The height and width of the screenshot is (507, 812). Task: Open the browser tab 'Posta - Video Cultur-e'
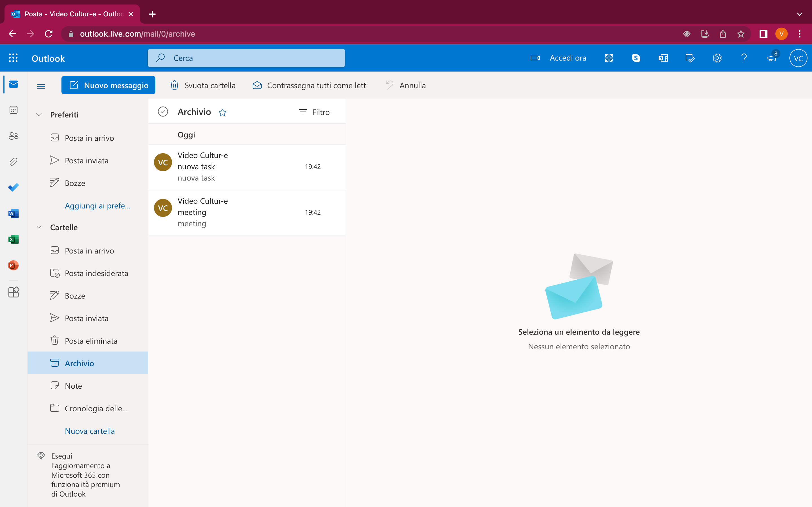point(70,14)
